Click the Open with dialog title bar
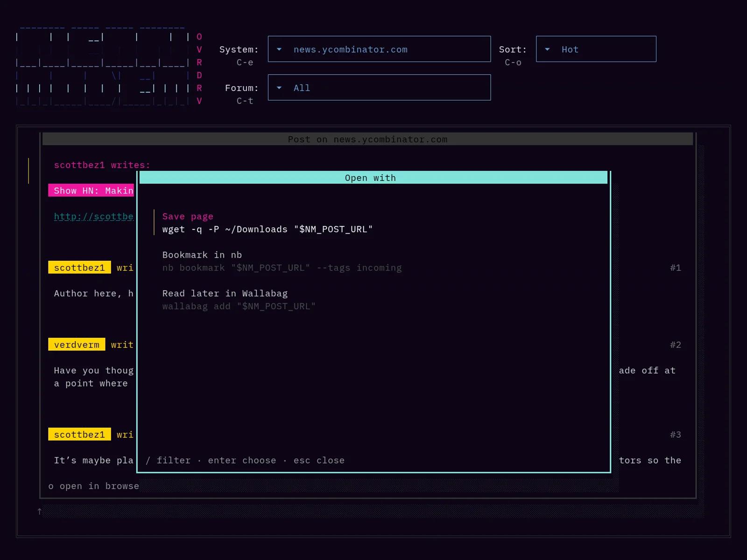The width and height of the screenshot is (747, 560). point(373,178)
